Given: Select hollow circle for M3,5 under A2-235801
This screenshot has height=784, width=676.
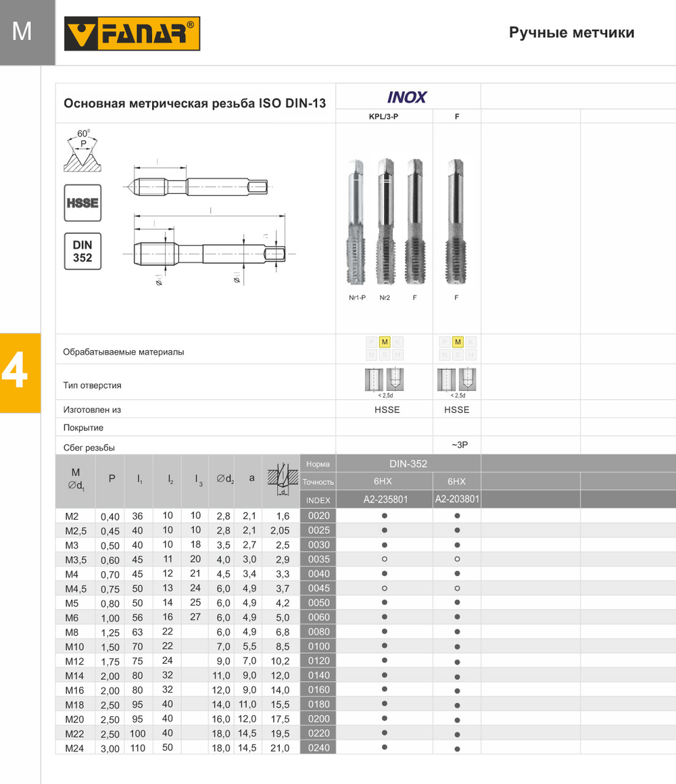Looking at the screenshot, I should click(384, 559).
